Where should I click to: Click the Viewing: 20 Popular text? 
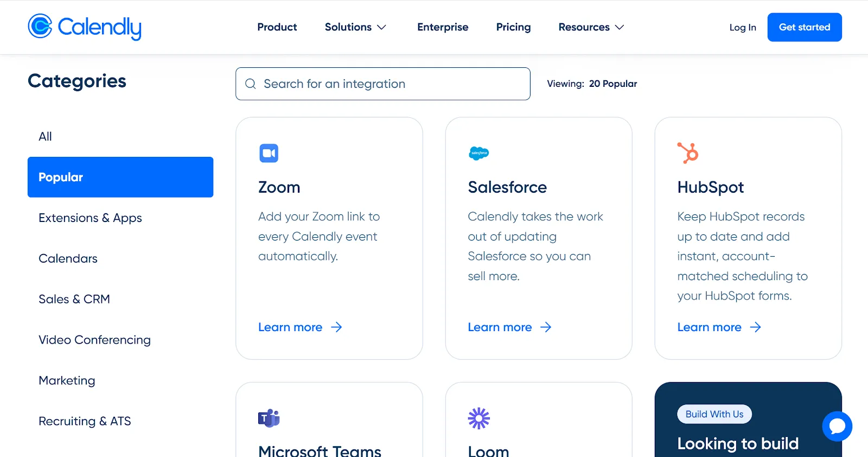592,84
